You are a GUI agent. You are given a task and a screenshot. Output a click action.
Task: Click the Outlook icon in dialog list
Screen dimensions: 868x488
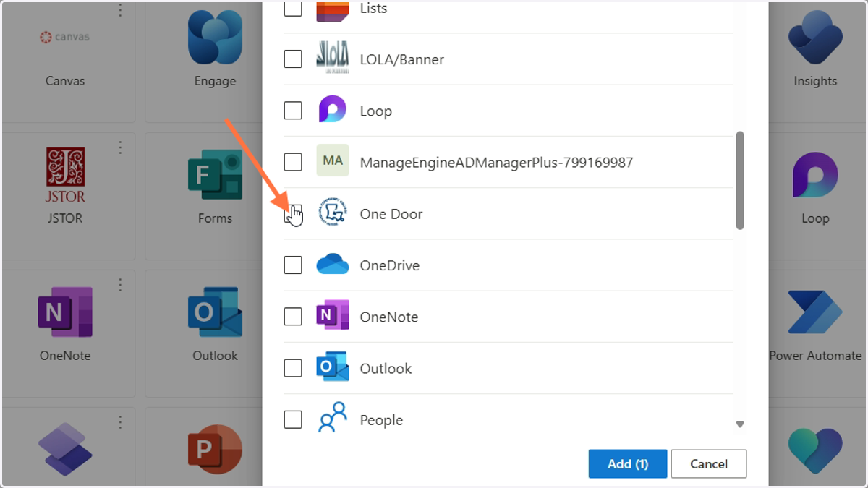(333, 367)
